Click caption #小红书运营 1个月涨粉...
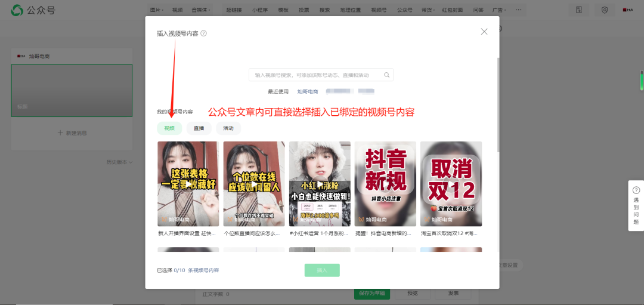This screenshot has width=644, height=305. pos(318,233)
